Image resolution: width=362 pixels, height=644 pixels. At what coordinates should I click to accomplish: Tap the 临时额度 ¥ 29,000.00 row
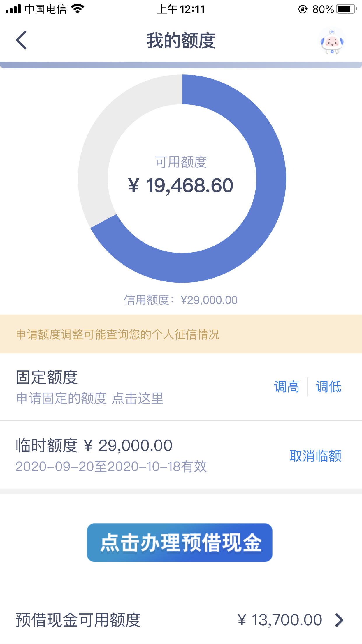click(181, 454)
